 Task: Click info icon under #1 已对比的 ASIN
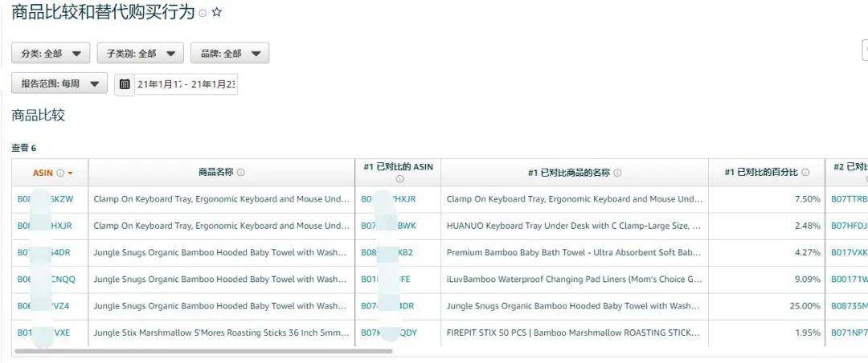click(x=399, y=179)
